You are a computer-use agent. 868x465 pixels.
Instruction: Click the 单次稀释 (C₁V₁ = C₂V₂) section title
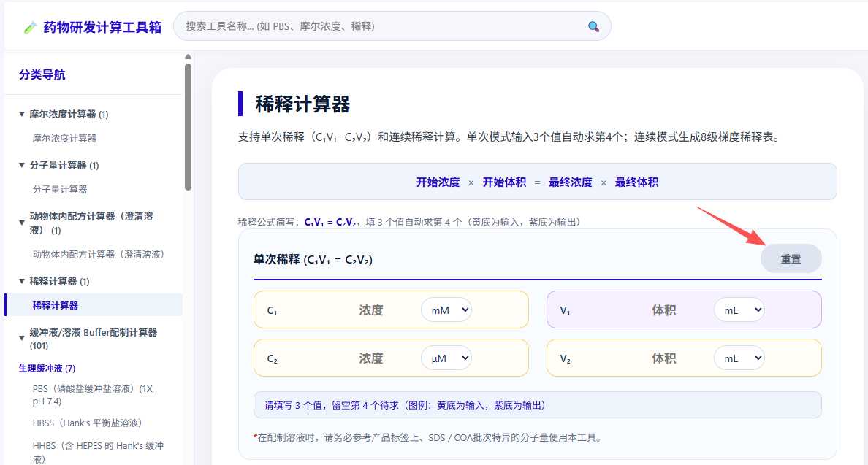[x=313, y=259]
